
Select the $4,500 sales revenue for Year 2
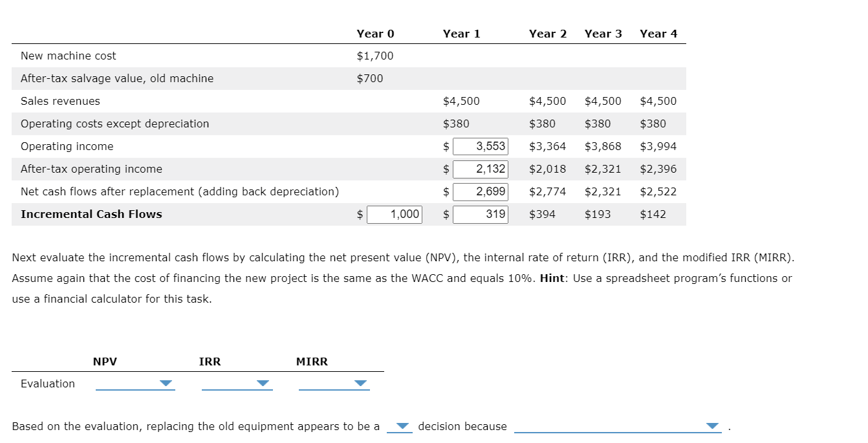[548, 101]
